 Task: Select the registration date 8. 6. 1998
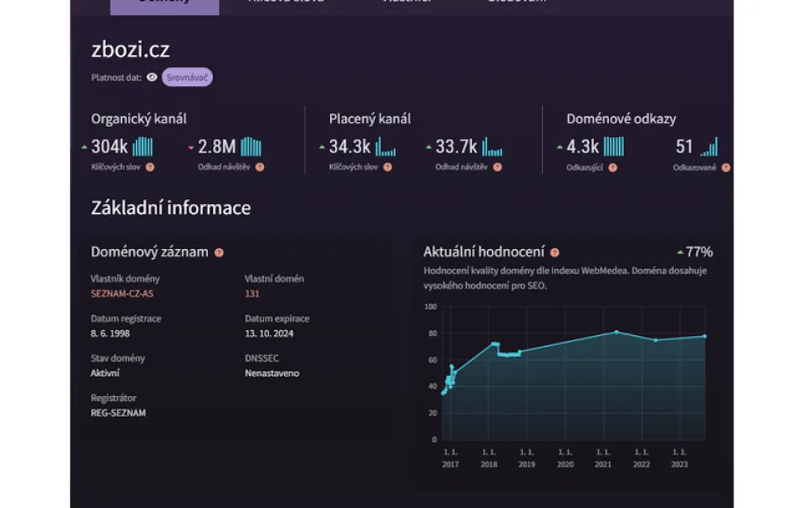110,334
